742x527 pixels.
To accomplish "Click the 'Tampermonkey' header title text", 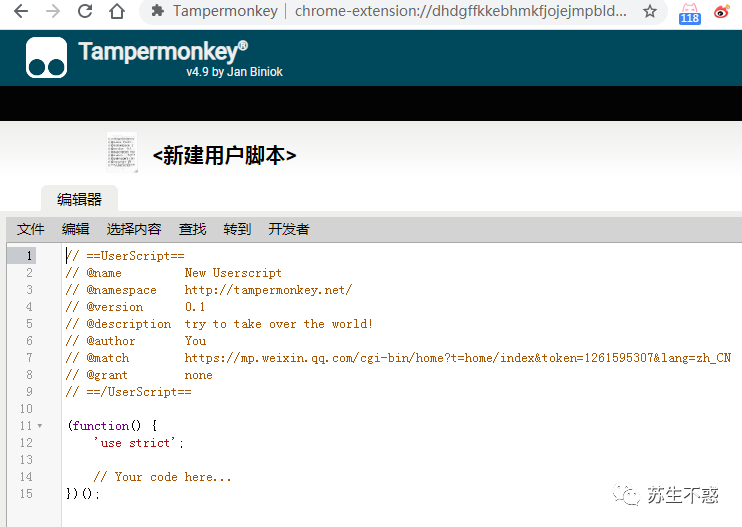I will (x=163, y=51).
